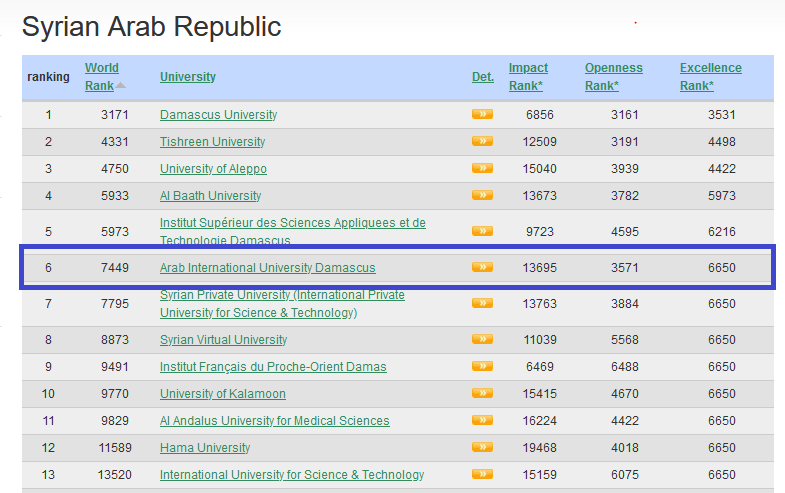Click details arrow for Al Baath University
Screen dimensions: 785x493
(482, 195)
